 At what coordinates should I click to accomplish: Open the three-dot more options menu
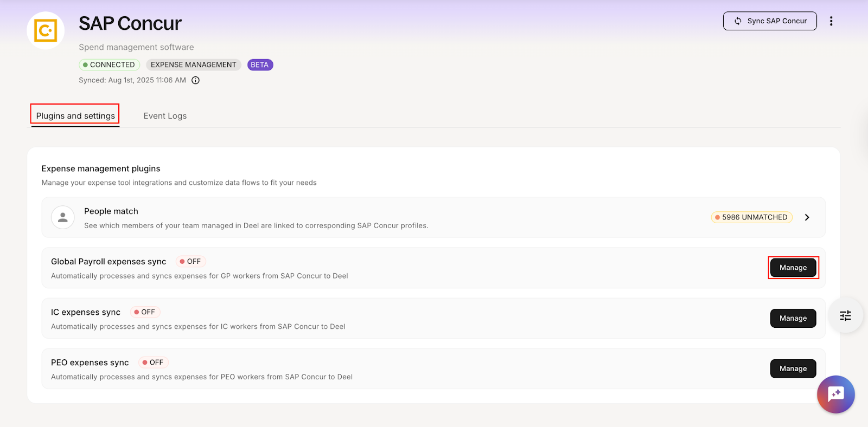[831, 21]
